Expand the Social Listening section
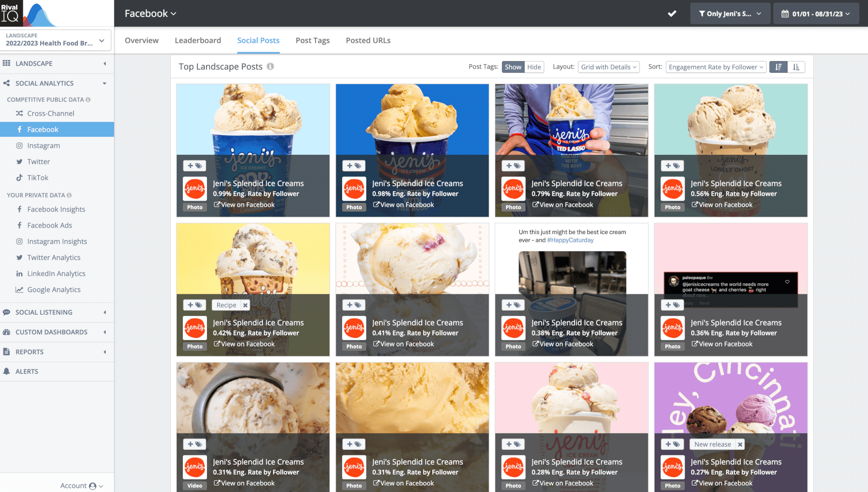This screenshot has height=492, width=868. (x=44, y=312)
